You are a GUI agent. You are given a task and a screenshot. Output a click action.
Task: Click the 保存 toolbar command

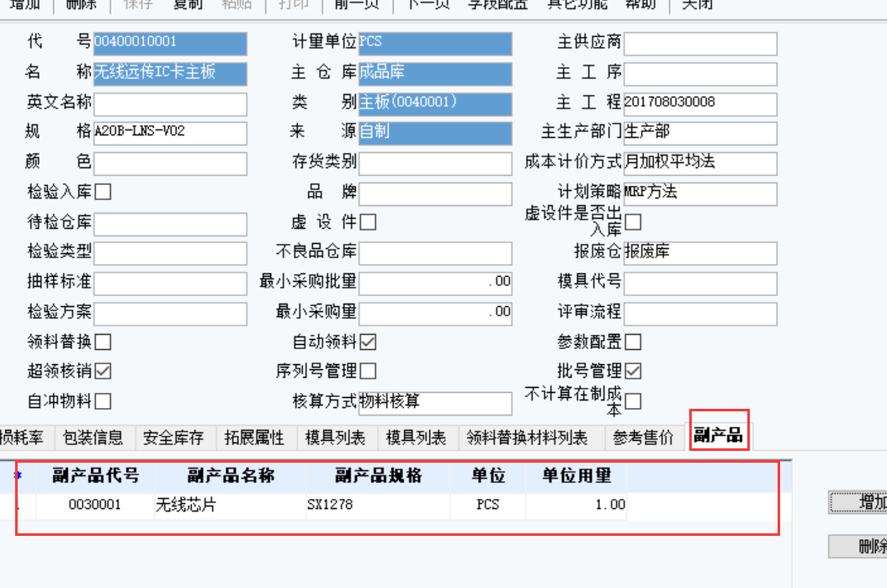tap(138, 4)
